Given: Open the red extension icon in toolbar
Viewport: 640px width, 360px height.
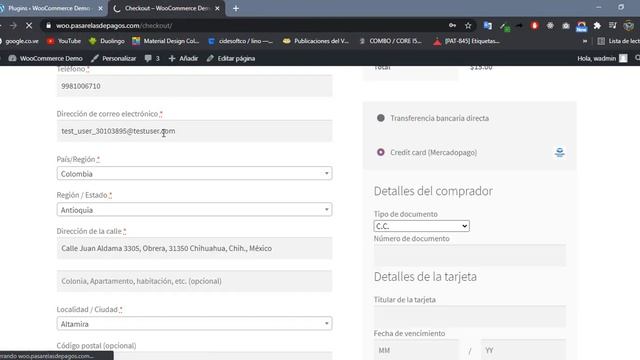Looking at the screenshot, I should pyautogui.click(x=535, y=26).
